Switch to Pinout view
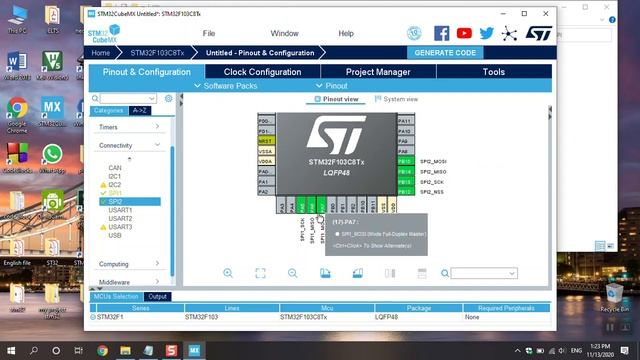The image size is (640, 360). tap(336, 99)
